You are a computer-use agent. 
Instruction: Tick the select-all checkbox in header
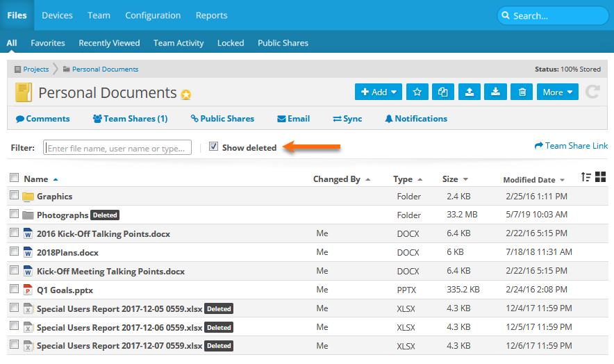(x=15, y=178)
